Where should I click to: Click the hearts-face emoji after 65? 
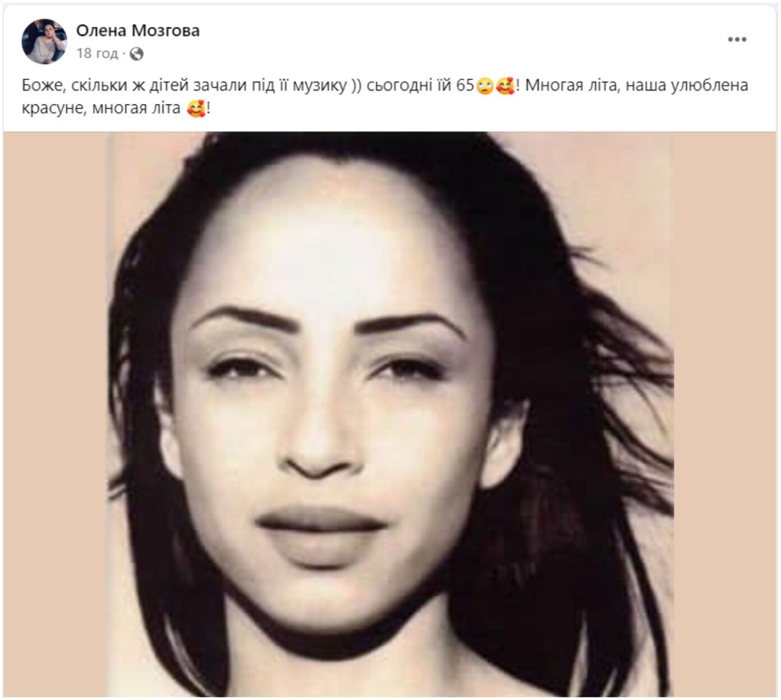click(x=505, y=86)
